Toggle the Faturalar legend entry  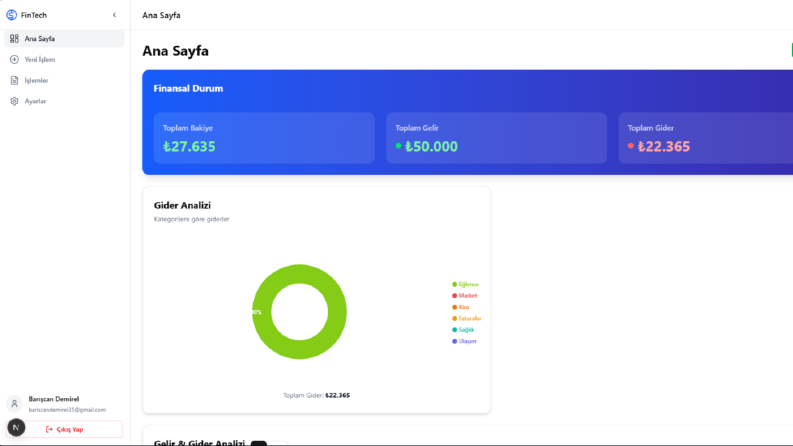click(x=466, y=319)
